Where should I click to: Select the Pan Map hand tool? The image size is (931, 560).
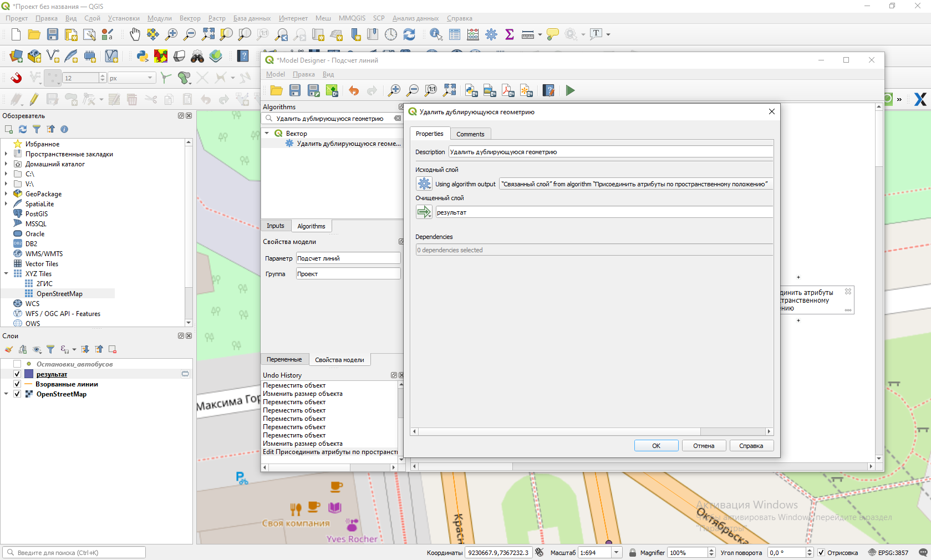pos(135,34)
